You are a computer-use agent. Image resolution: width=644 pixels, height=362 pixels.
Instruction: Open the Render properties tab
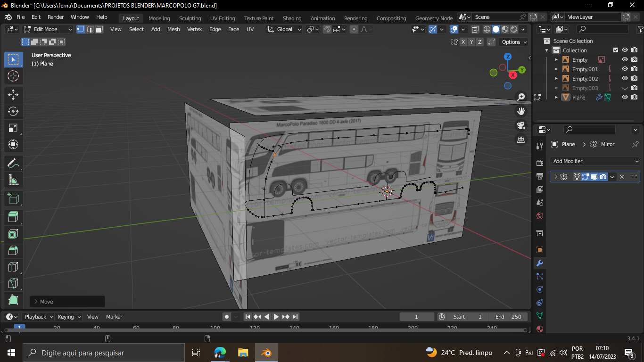pos(540,163)
